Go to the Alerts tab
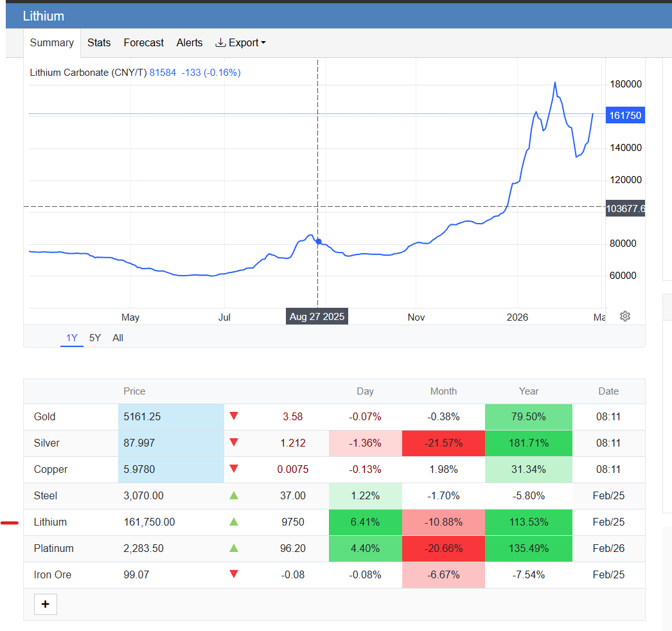Viewport: 672px width, 631px height. (190, 42)
